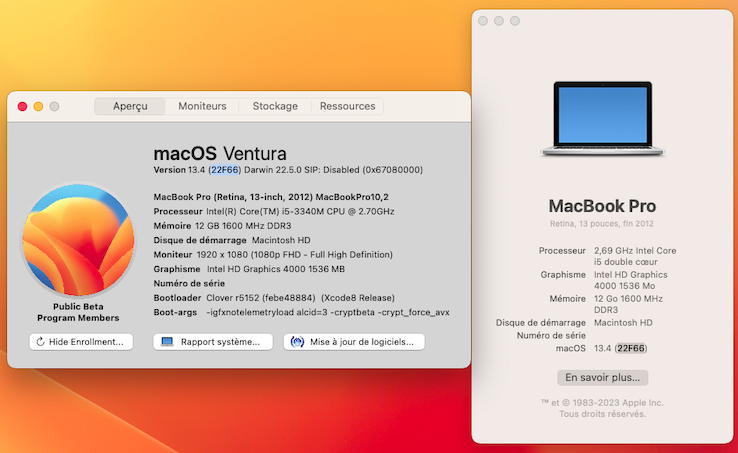Click the MacBook Pro heading in right window
This screenshot has height=453, width=738.
click(602, 206)
